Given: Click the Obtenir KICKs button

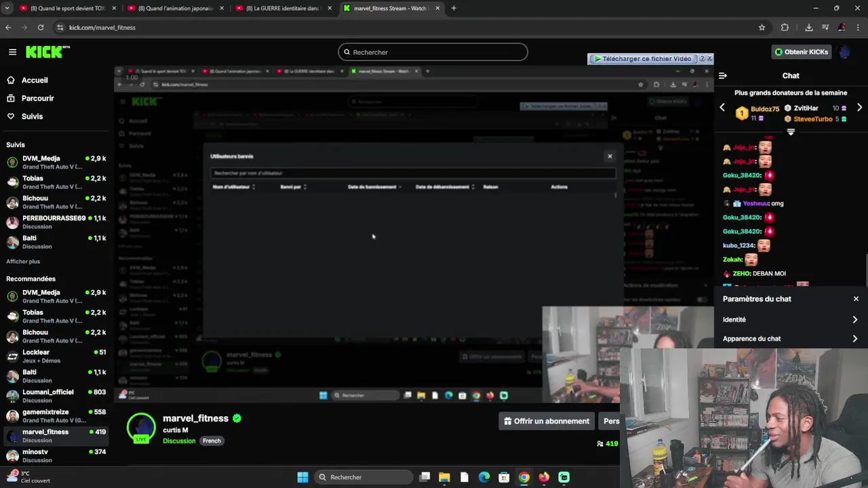Looking at the screenshot, I should pyautogui.click(x=802, y=52).
